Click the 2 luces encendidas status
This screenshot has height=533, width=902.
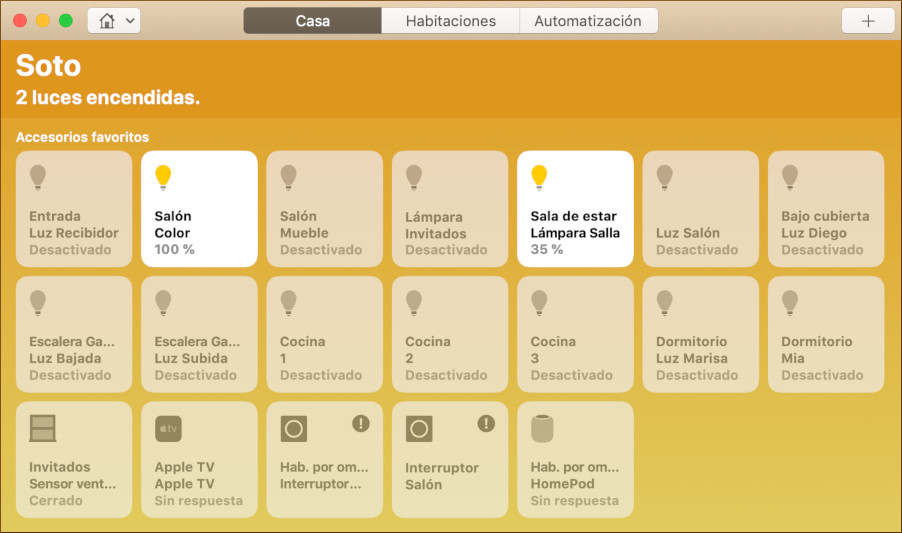tap(108, 97)
